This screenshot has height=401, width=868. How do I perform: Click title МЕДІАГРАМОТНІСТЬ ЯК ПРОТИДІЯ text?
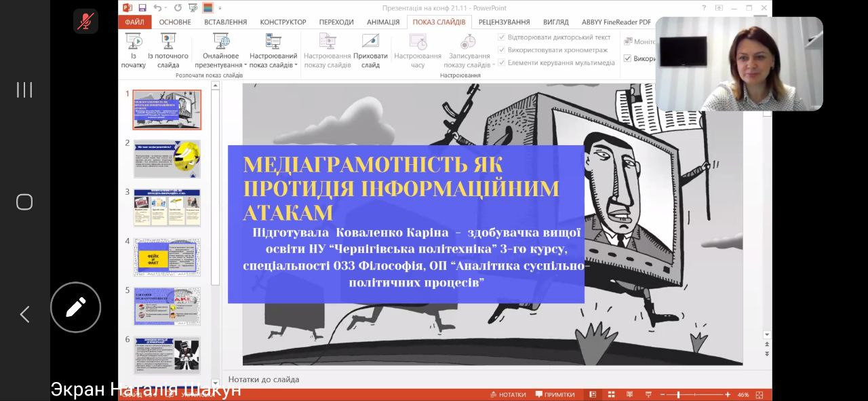(401, 188)
